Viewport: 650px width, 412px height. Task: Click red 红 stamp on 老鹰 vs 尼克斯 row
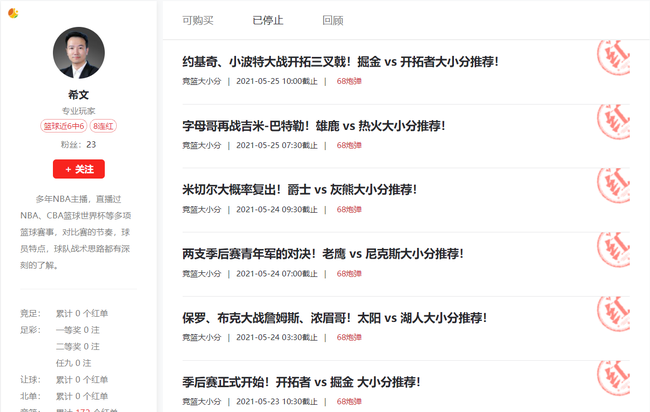(x=614, y=250)
